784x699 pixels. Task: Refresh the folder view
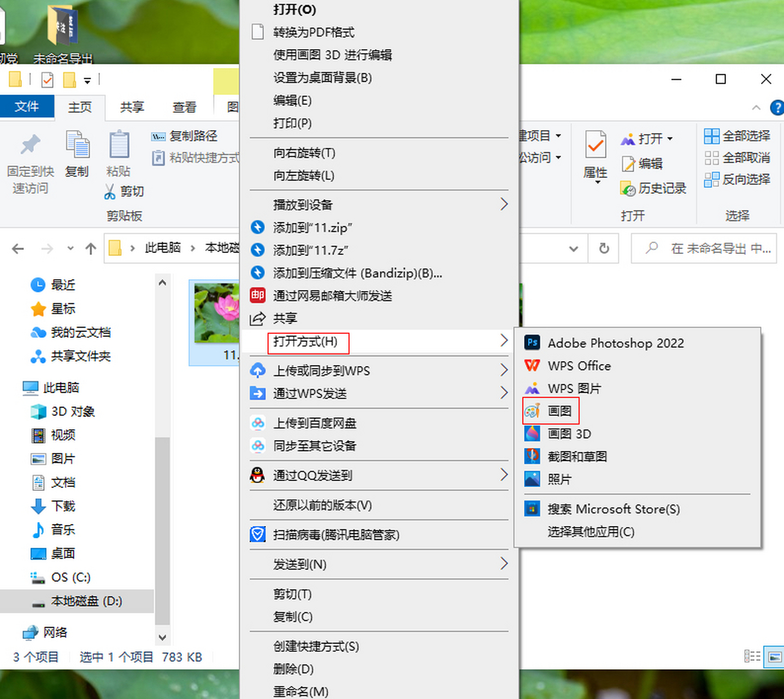(x=604, y=248)
